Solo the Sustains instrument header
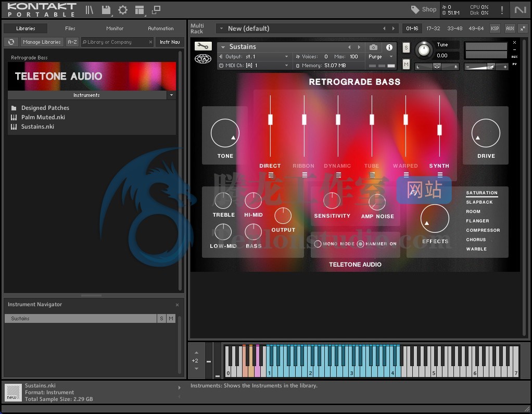Screen dimensions: 532x414 pos(406,48)
